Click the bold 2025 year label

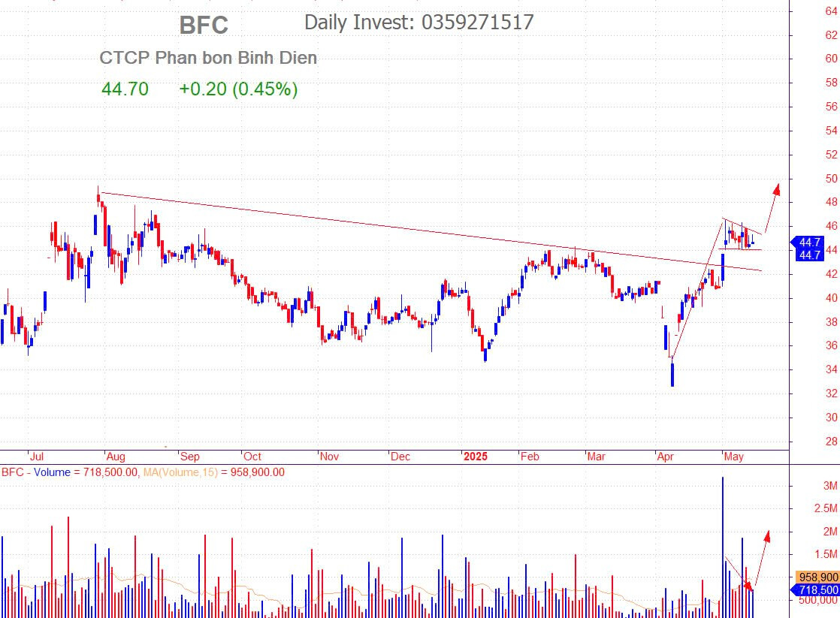476,457
